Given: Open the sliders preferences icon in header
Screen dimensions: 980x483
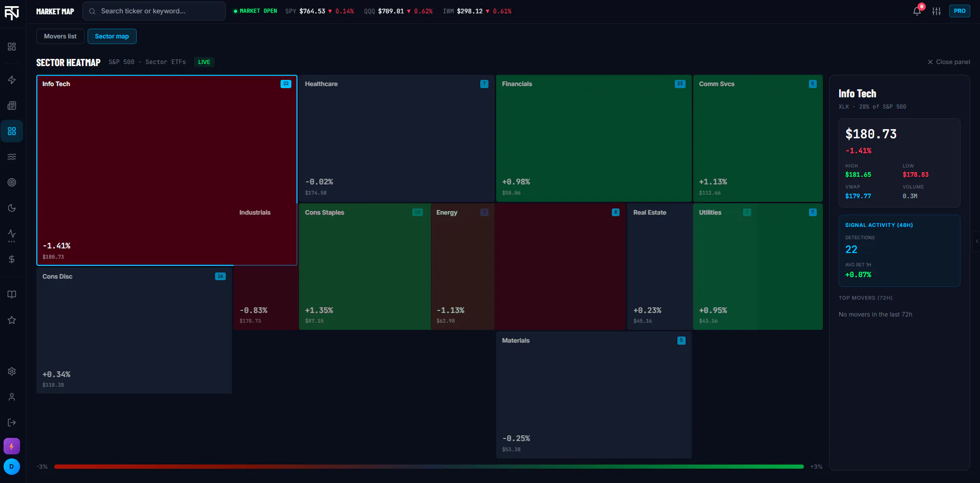Looking at the screenshot, I should click(936, 11).
